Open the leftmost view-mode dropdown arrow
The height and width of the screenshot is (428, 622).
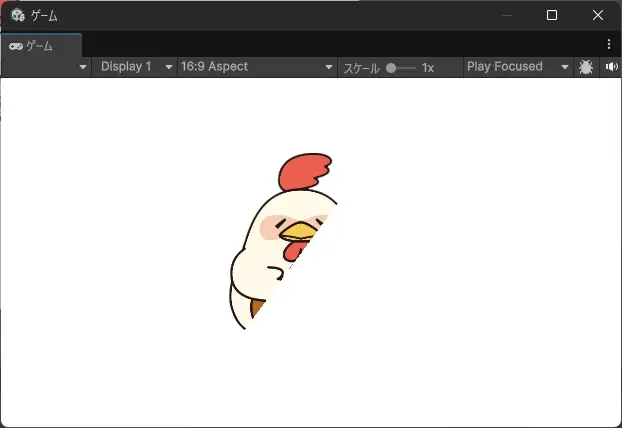coord(83,67)
